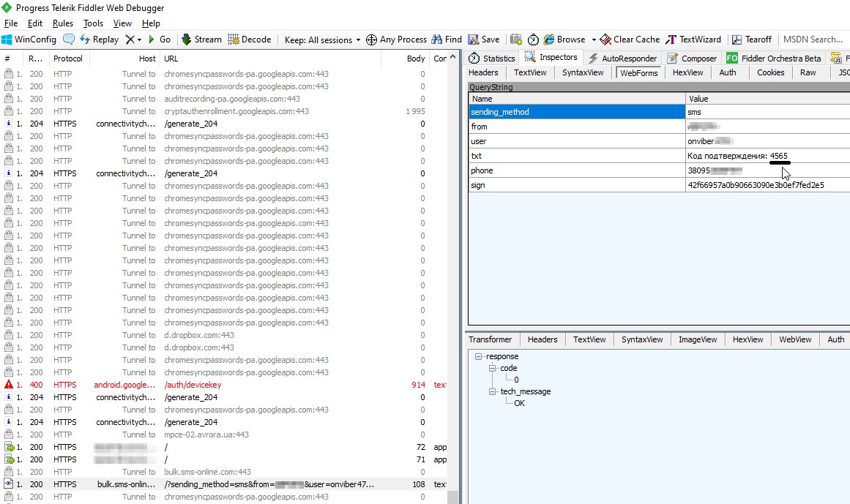Click the error icon of the 400 session
The width and height of the screenshot is (850, 504).
9,385
